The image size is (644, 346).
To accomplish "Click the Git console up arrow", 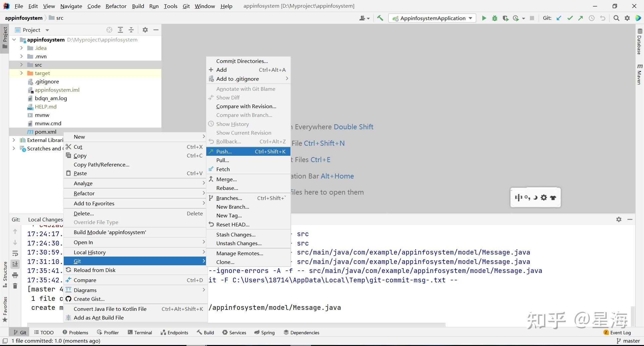I will click(x=15, y=231).
